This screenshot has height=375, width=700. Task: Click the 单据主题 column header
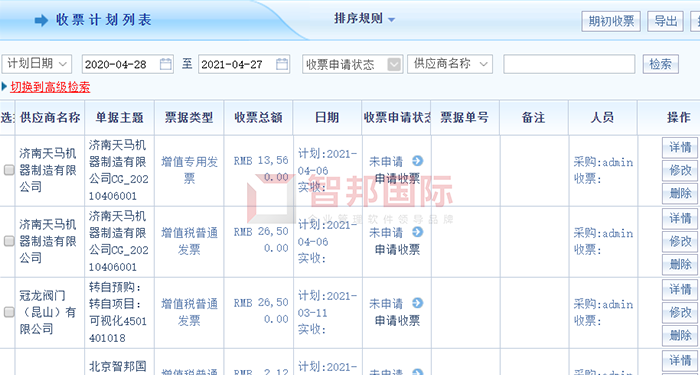coord(119,117)
